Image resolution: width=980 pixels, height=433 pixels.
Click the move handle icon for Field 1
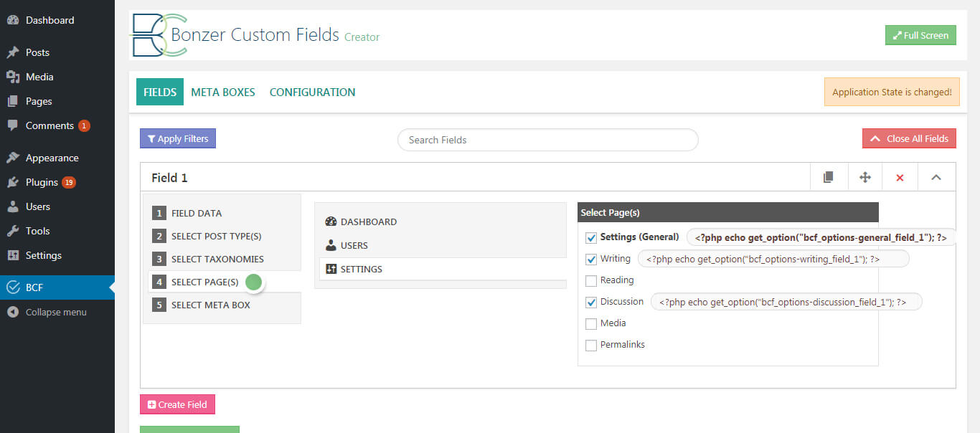click(865, 177)
